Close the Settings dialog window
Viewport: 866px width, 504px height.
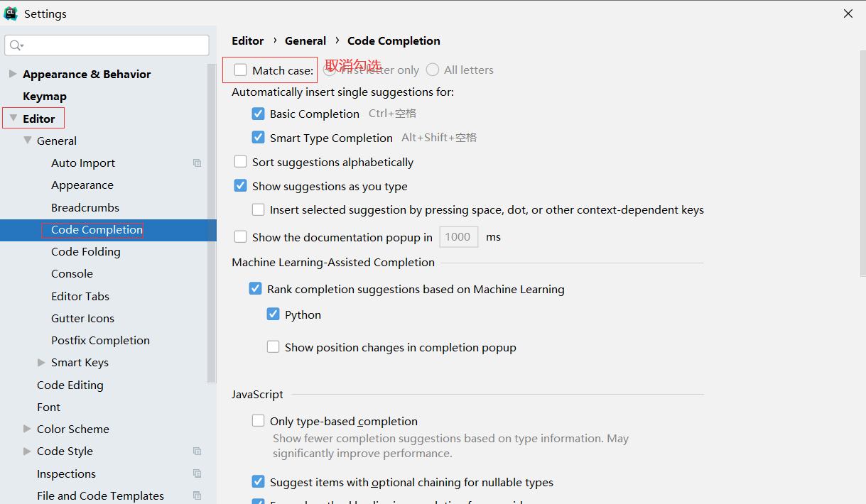pyautogui.click(x=848, y=13)
